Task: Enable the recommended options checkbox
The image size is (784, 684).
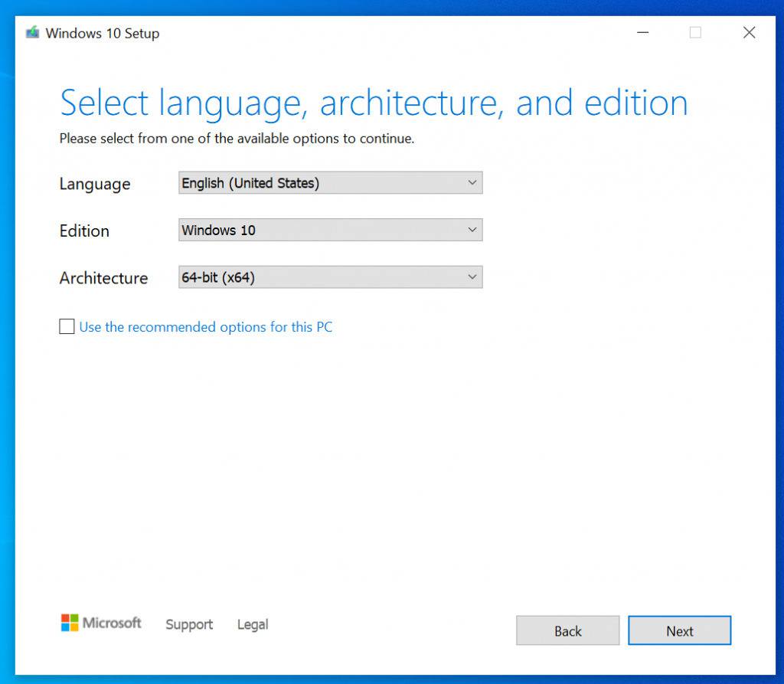Action: (67, 327)
